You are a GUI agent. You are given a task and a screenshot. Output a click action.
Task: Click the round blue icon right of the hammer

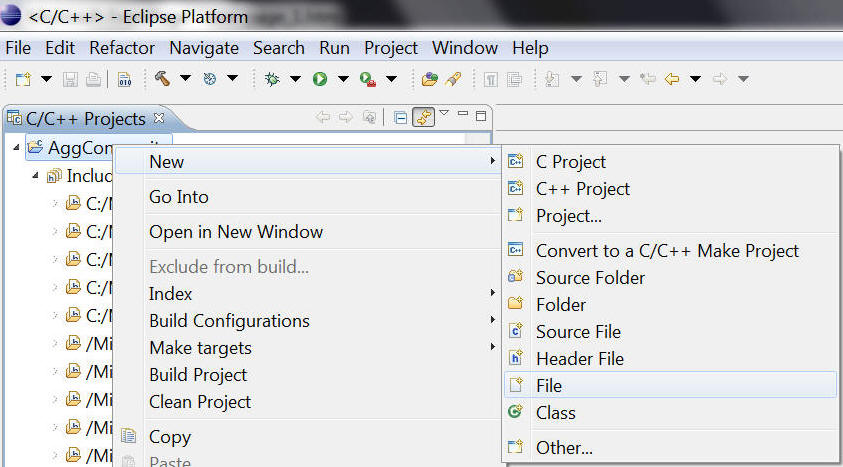210,79
